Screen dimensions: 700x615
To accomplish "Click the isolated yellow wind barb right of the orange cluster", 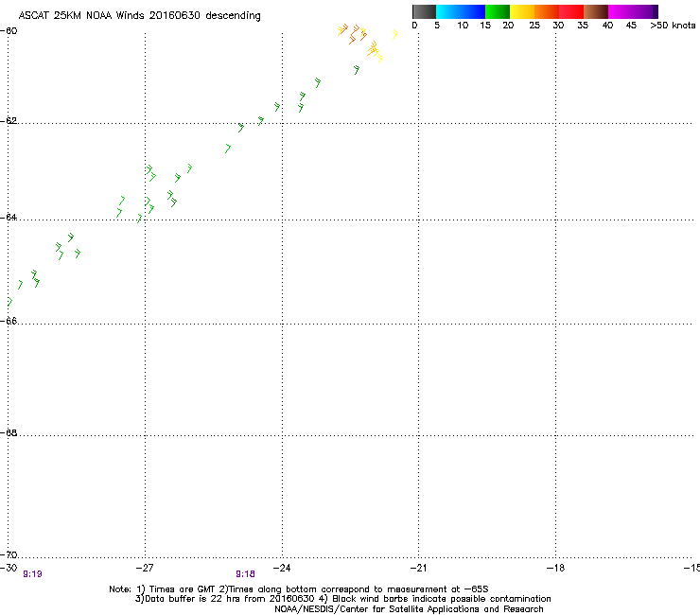I will pos(394,34).
